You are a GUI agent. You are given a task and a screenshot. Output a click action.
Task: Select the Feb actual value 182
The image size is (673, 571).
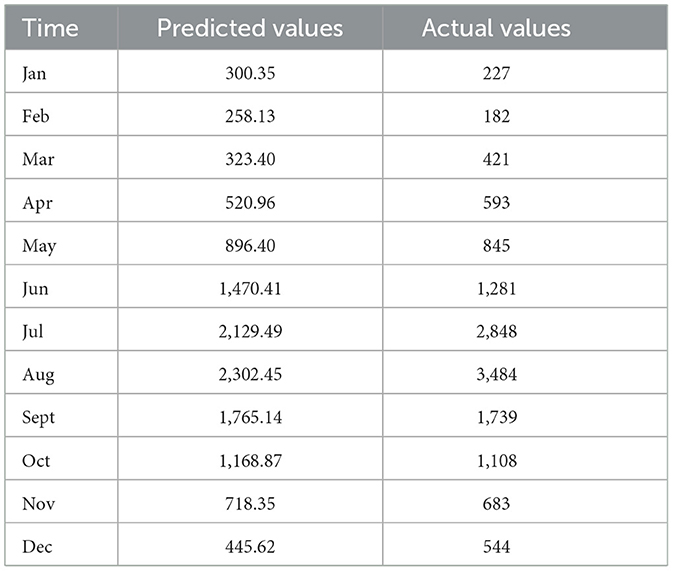click(495, 116)
